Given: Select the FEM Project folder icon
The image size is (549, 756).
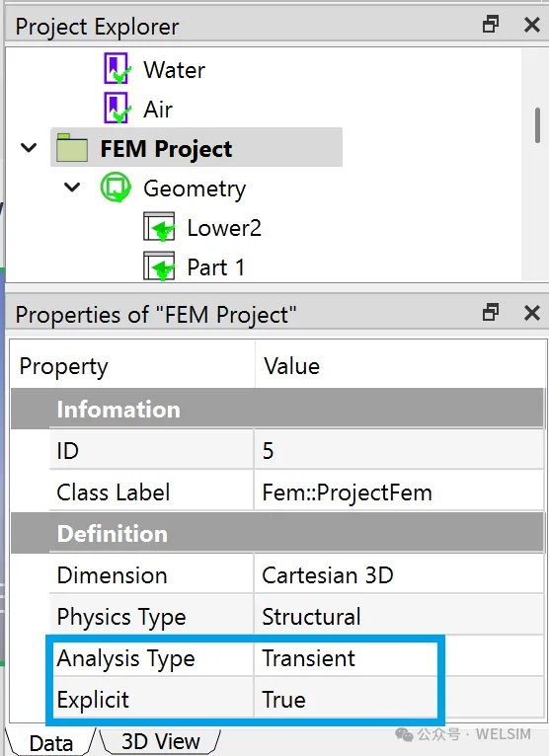Looking at the screenshot, I should click(72, 148).
